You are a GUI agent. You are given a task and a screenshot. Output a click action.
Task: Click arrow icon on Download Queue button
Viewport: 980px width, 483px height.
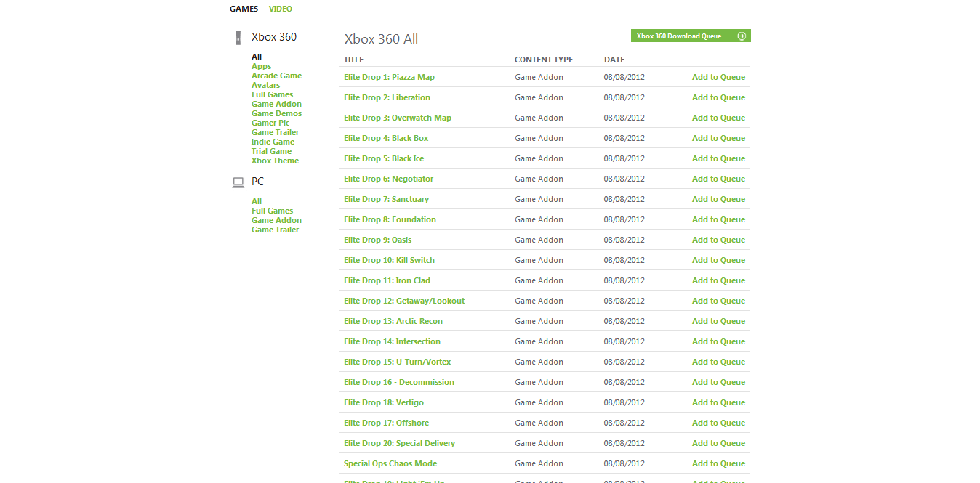tap(742, 36)
